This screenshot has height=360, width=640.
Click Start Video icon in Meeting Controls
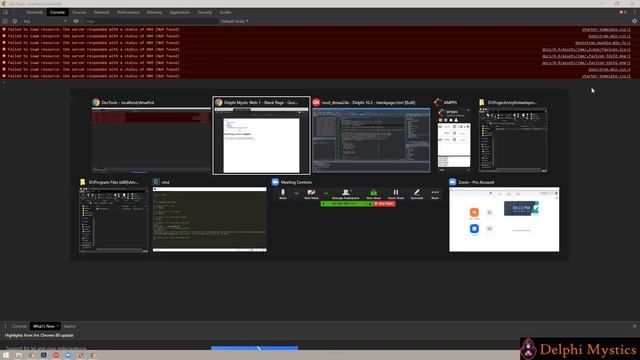click(311, 193)
